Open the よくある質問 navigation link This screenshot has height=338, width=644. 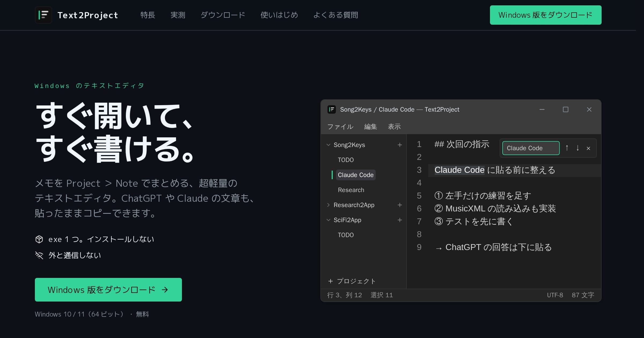coord(336,15)
